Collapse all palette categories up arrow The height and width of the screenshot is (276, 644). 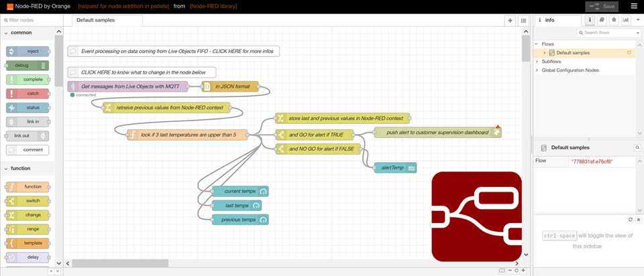[x=51, y=271]
